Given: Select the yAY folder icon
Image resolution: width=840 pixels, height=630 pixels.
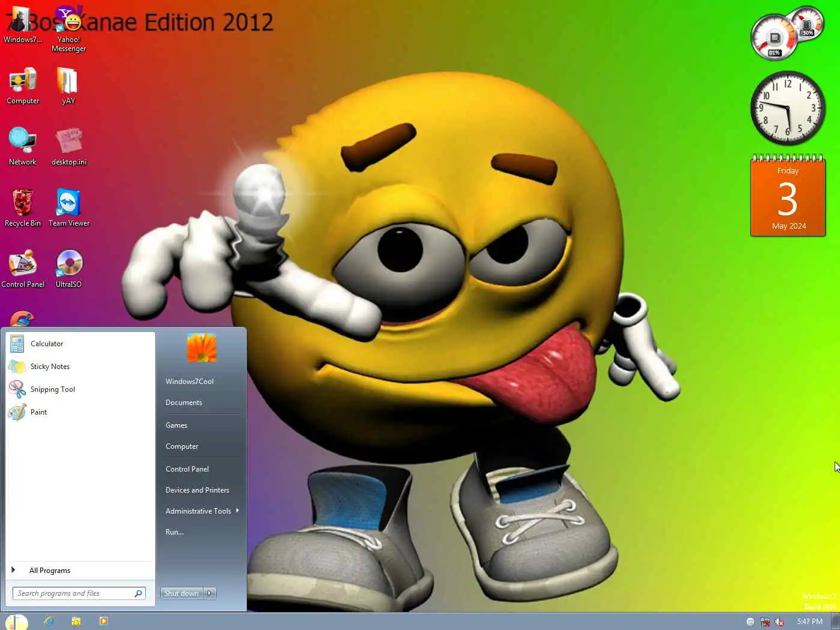Looking at the screenshot, I should tap(68, 86).
